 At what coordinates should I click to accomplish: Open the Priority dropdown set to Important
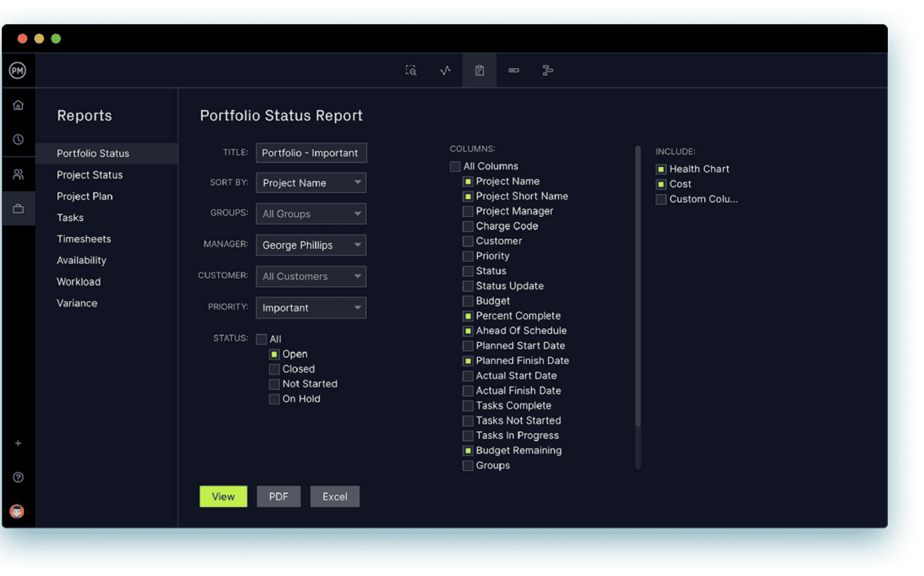pos(311,308)
